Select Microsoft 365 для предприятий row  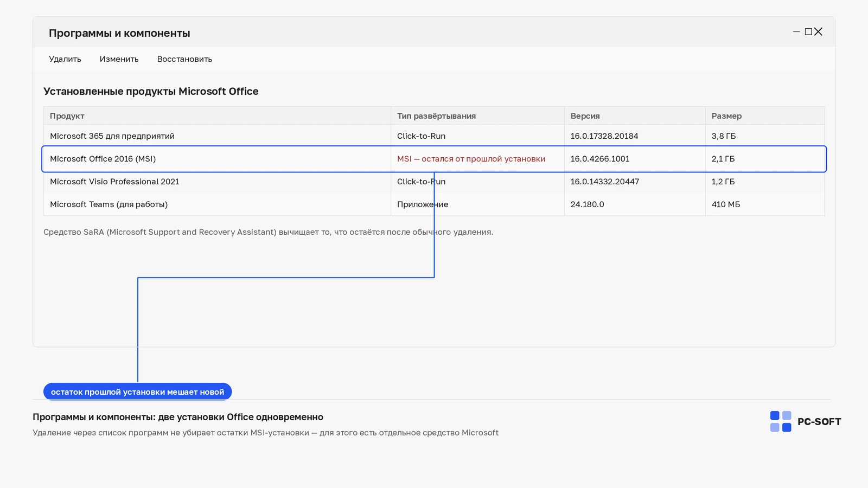click(434, 136)
